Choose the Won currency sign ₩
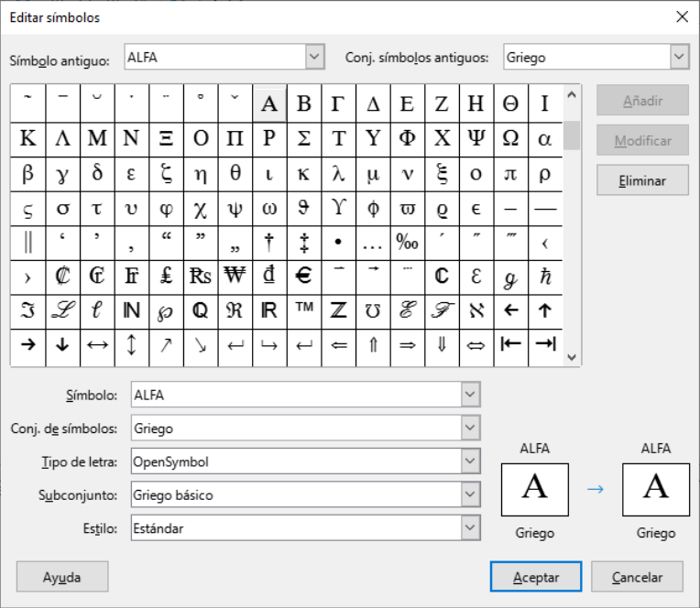700x608 pixels. pyautogui.click(x=235, y=277)
